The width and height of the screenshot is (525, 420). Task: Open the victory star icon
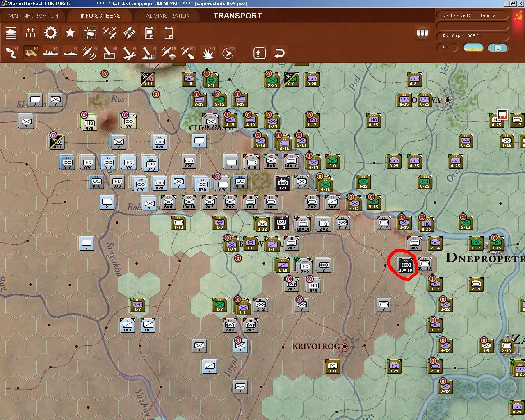pyautogui.click(x=70, y=33)
